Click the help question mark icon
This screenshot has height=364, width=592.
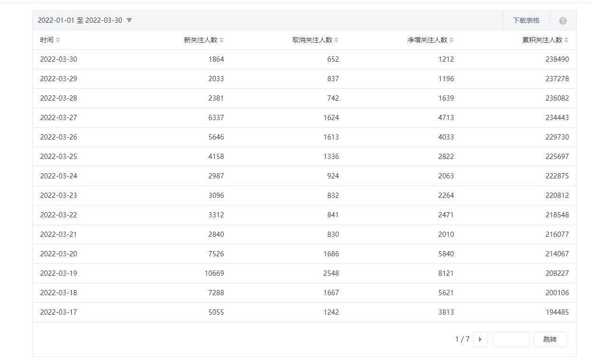click(x=563, y=21)
